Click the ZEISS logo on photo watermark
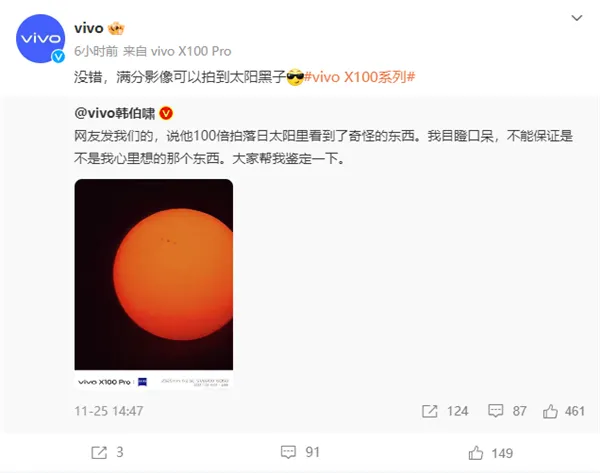Screen dimensions: 600x473 click(x=142, y=382)
